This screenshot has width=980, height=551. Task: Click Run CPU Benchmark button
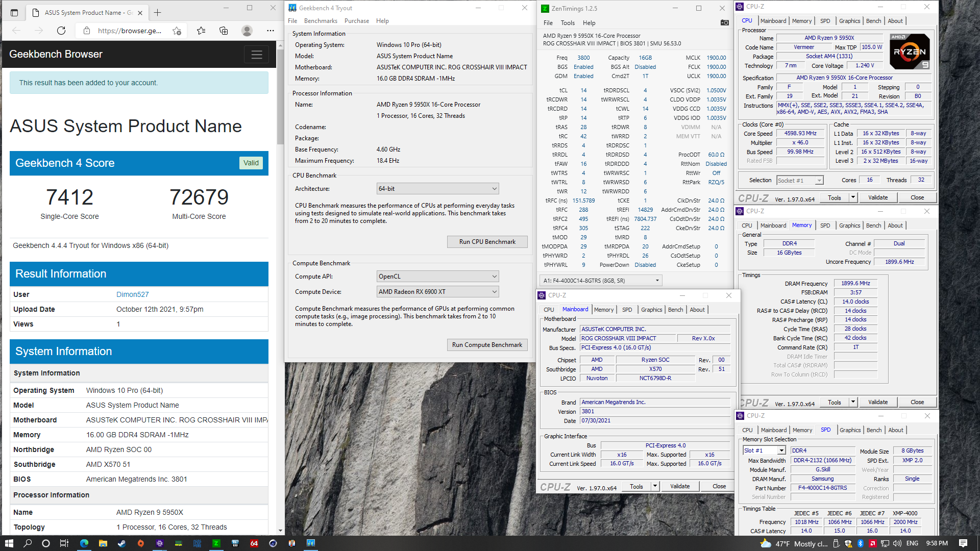(487, 242)
